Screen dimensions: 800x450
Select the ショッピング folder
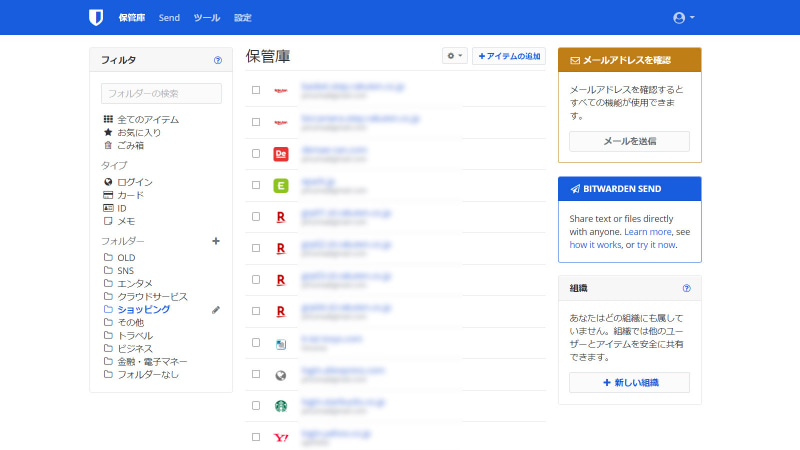point(143,310)
